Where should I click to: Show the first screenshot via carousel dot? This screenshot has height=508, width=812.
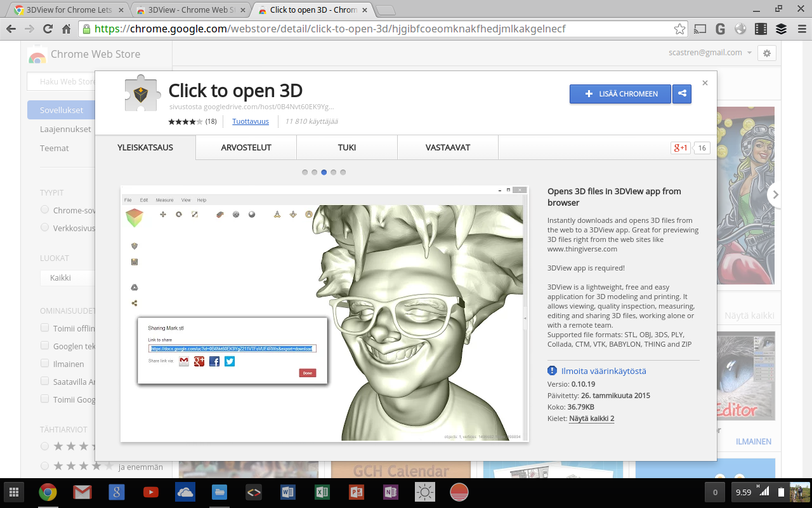point(305,172)
